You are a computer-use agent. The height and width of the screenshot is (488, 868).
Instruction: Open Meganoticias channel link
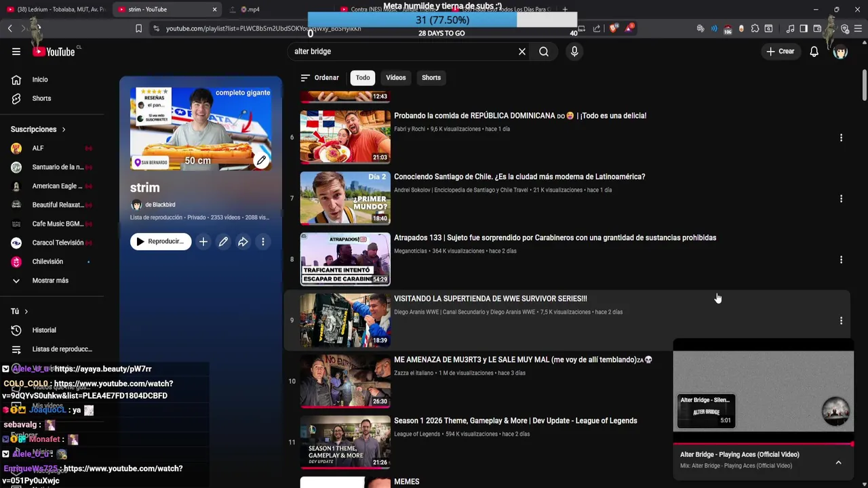click(x=411, y=251)
